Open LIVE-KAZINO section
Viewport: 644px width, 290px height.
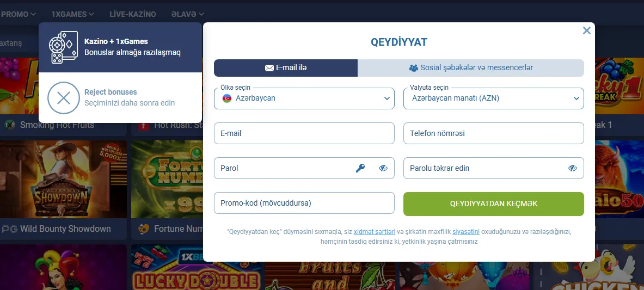[x=133, y=14]
